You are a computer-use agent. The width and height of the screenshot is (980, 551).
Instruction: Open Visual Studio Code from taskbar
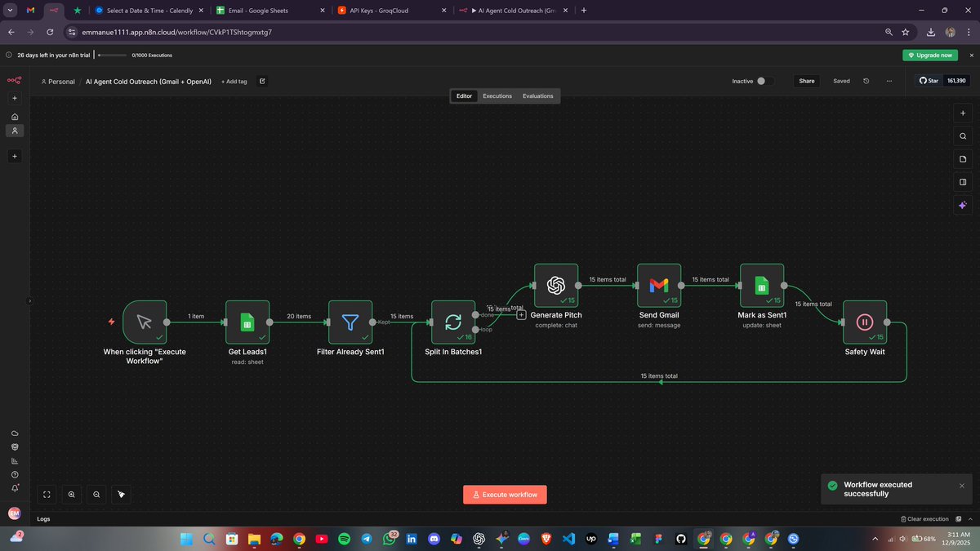pos(568,539)
